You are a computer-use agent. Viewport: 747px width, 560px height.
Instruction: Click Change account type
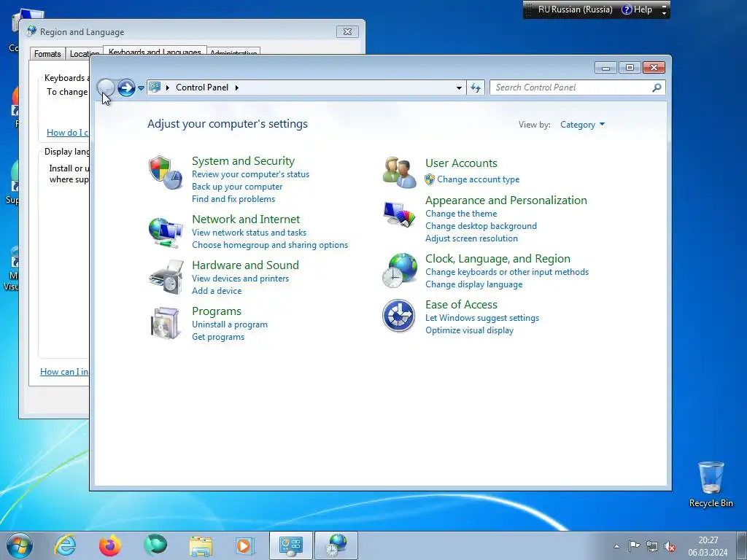(x=479, y=179)
